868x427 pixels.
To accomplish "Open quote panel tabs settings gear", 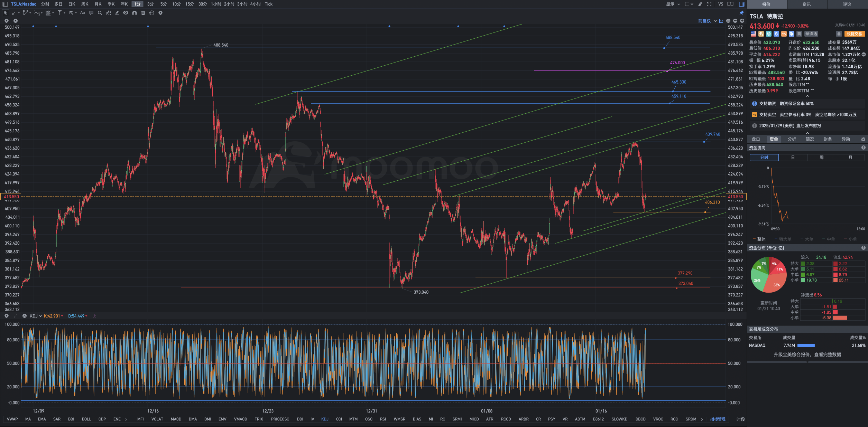I will click(863, 139).
